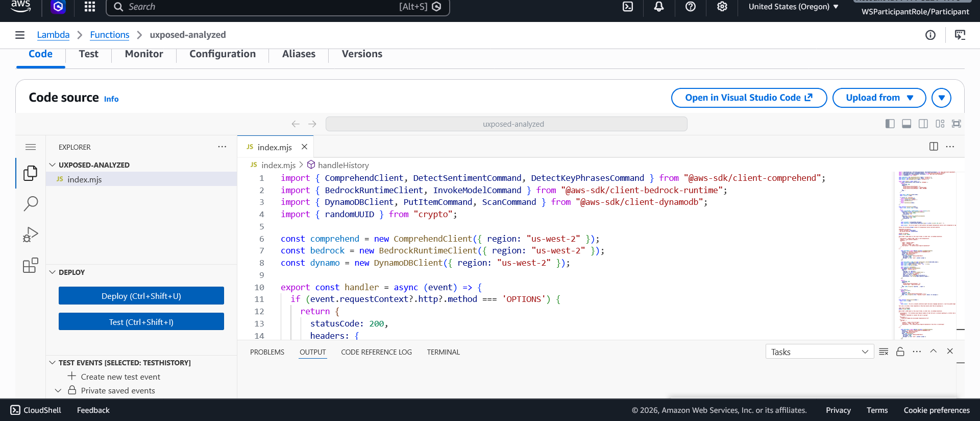The width and height of the screenshot is (980, 421).
Task: Click the AWS logo home icon
Action: (x=21, y=6)
